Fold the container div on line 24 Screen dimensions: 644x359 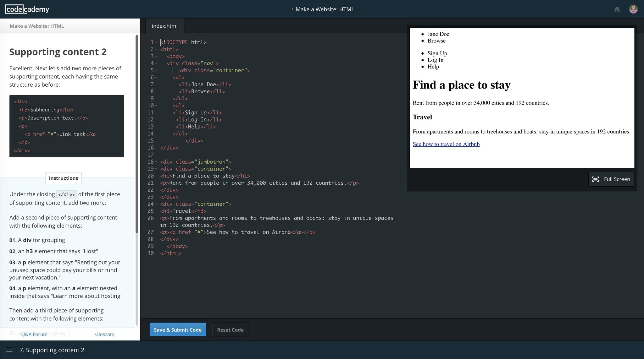156,204
